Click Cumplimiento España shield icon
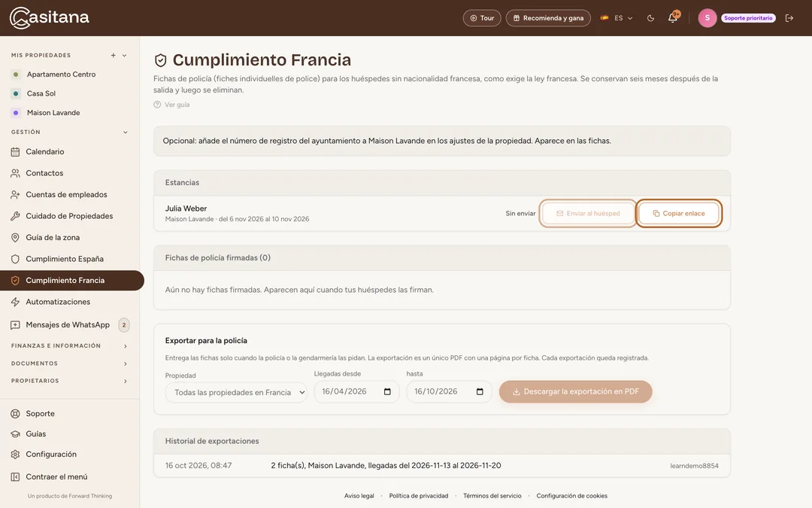The width and height of the screenshot is (812, 508). 15,259
